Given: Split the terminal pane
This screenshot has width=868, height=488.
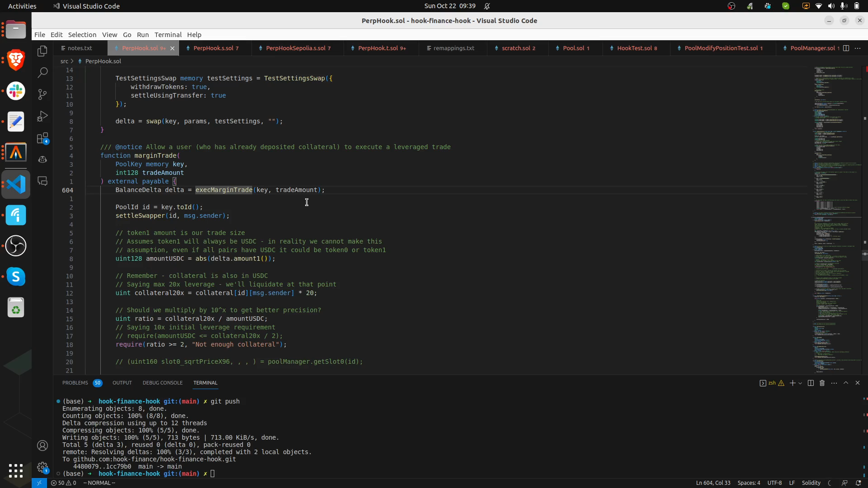Looking at the screenshot, I should coord(811,383).
